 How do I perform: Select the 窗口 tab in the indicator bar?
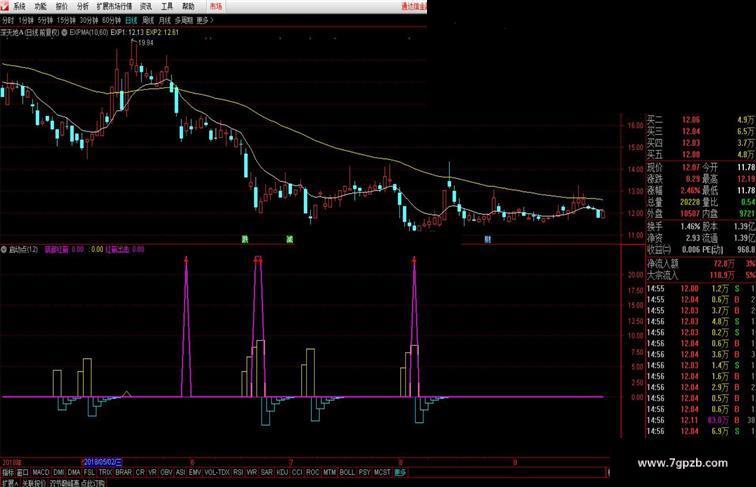coord(23,473)
